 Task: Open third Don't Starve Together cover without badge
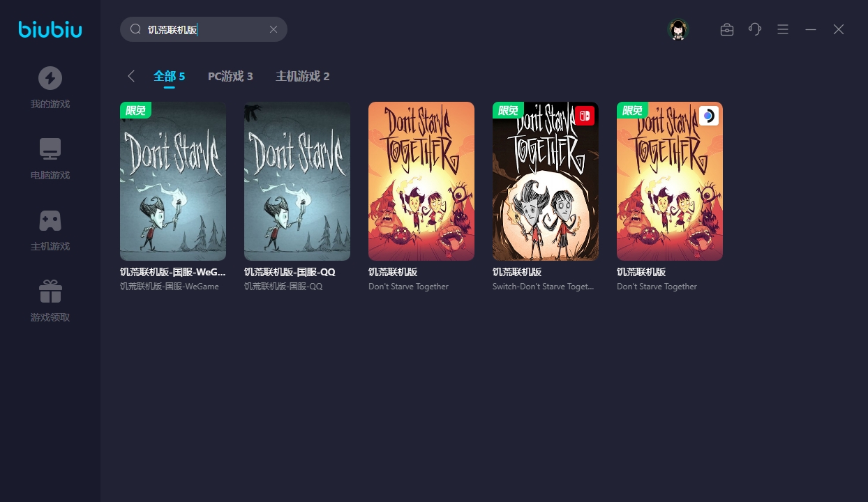421,181
